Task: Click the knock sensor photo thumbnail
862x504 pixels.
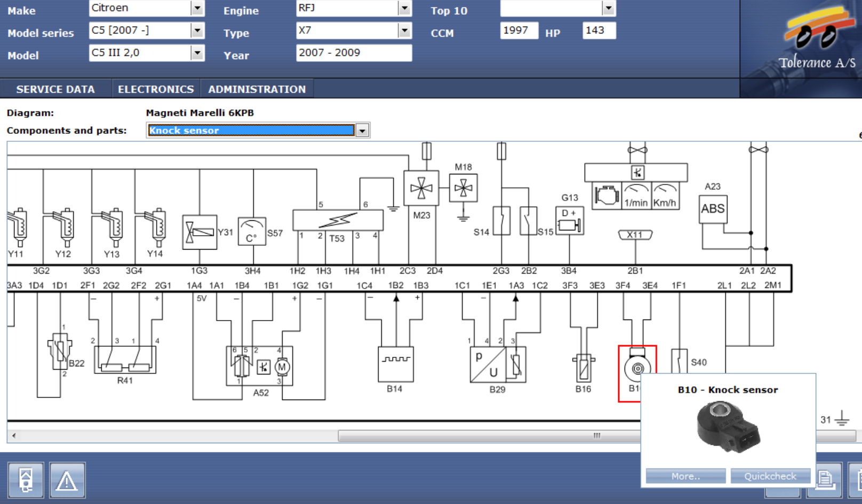Action: (x=728, y=427)
